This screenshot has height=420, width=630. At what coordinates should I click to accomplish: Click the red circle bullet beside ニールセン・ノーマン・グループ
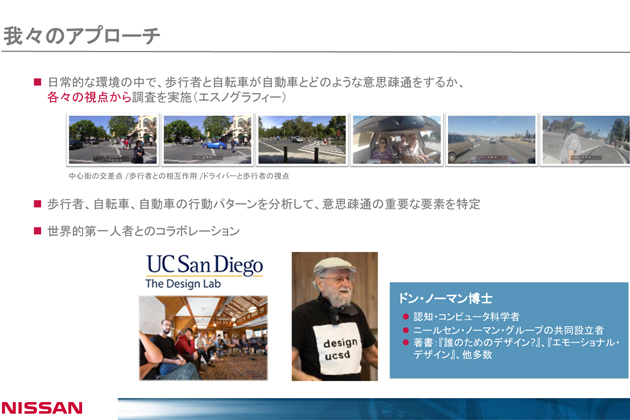(404, 330)
